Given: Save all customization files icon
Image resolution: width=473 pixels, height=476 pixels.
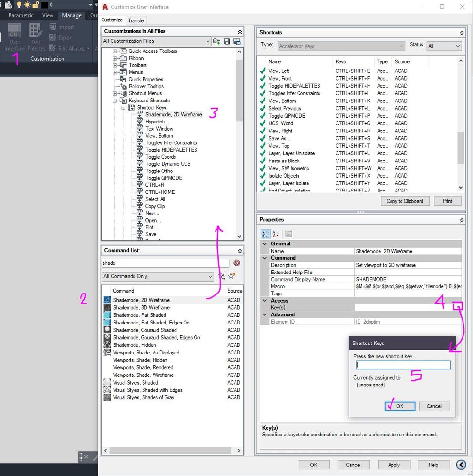Looking at the screenshot, I should [x=226, y=41].
